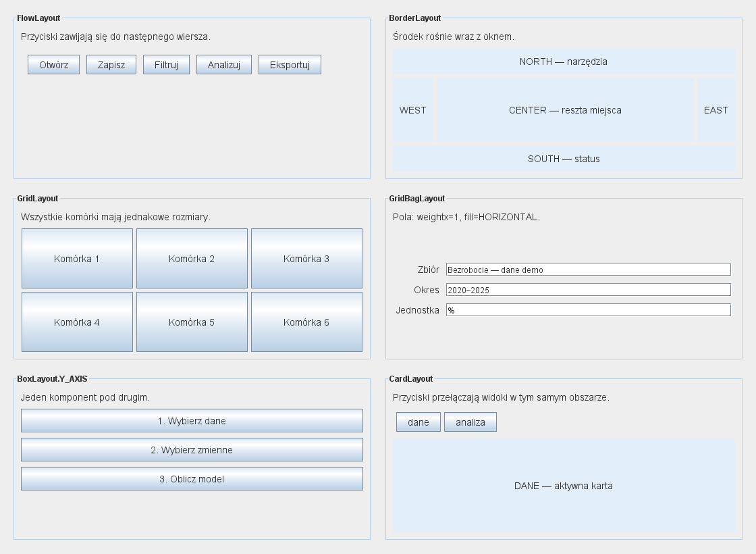756x554 pixels.
Task: Focus the Jednostka text field
Action: (x=589, y=310)
